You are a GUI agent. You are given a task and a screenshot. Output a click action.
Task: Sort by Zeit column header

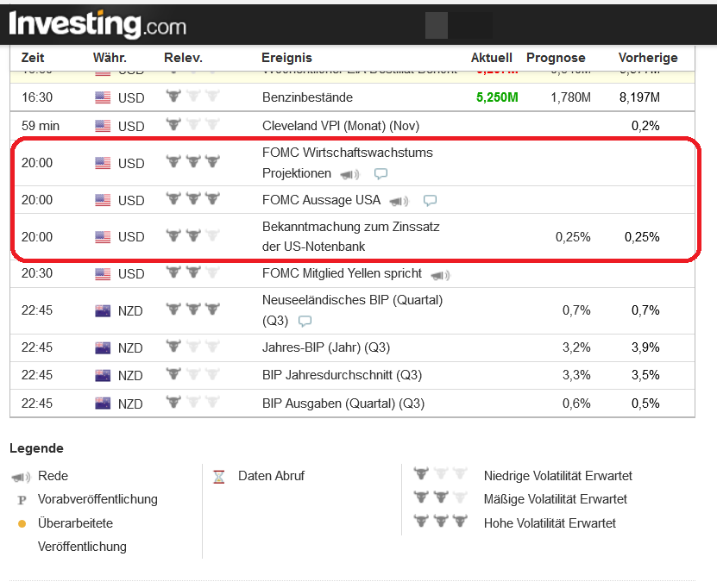coord(33,58)
